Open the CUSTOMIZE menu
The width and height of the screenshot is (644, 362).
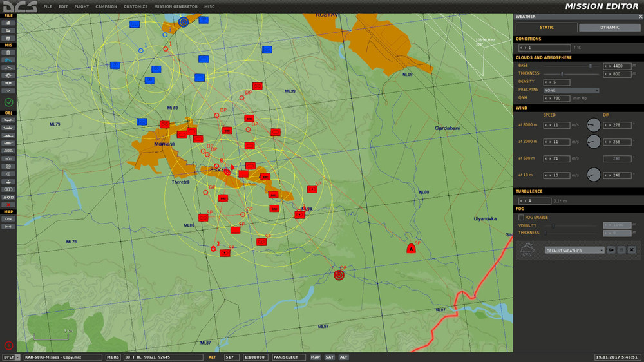click(x=135, y=6)
